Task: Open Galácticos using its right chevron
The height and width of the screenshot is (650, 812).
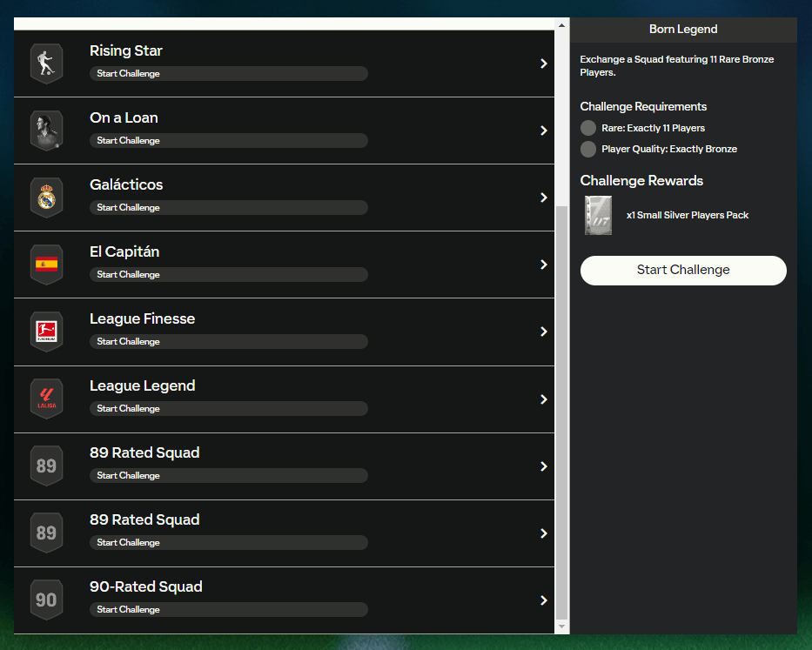Action: point(543,198)
